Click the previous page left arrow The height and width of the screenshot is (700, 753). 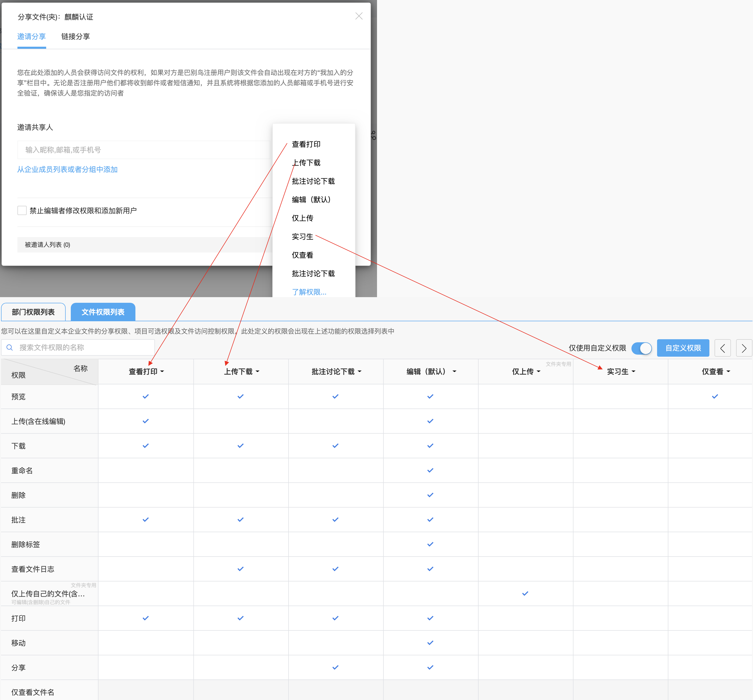click(x=722, y=348)
